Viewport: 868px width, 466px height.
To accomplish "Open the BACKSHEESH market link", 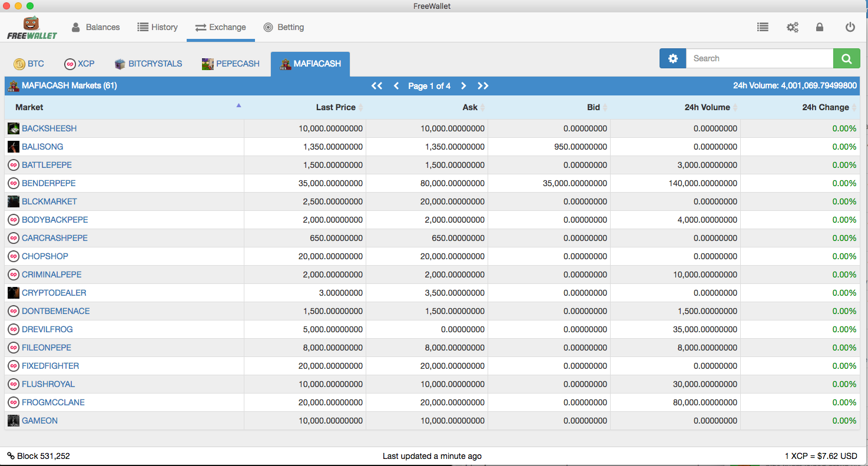I will (x=49, y=128).
